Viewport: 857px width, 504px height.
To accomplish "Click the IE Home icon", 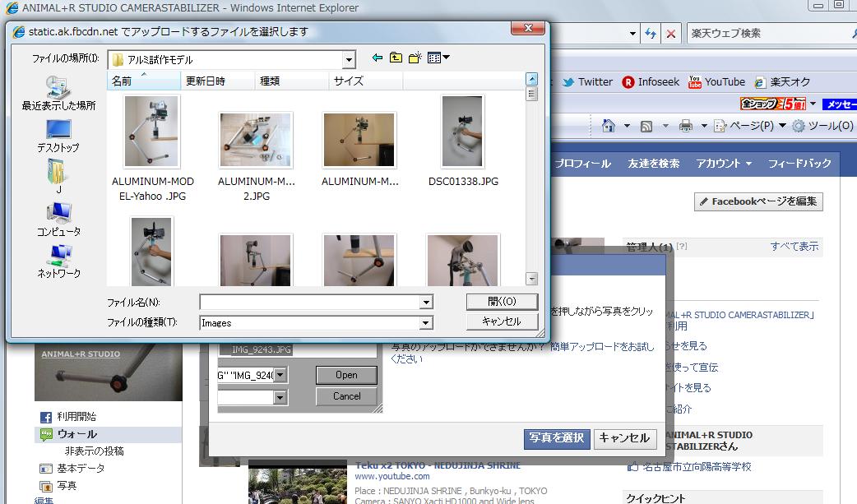I will tap(608, 126).
